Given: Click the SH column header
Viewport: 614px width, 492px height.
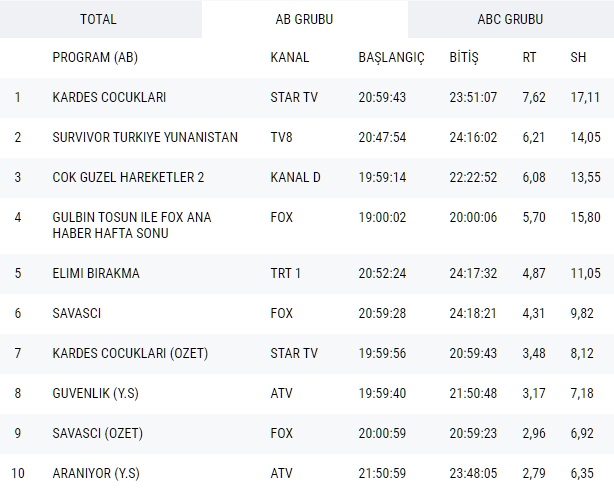Looking at the screenshot, I should click(578, 57).
